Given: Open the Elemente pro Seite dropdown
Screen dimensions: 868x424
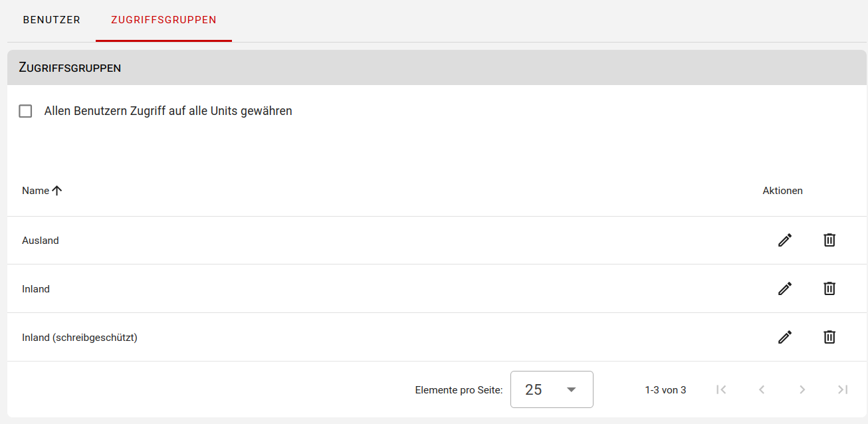Looking at the screenshot, I should tap(552, 389).
